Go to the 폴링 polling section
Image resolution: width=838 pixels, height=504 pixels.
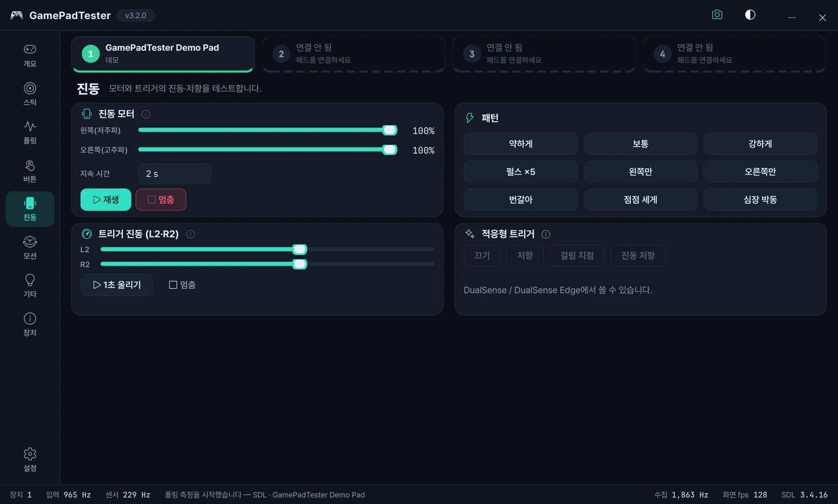coord(30,132)
